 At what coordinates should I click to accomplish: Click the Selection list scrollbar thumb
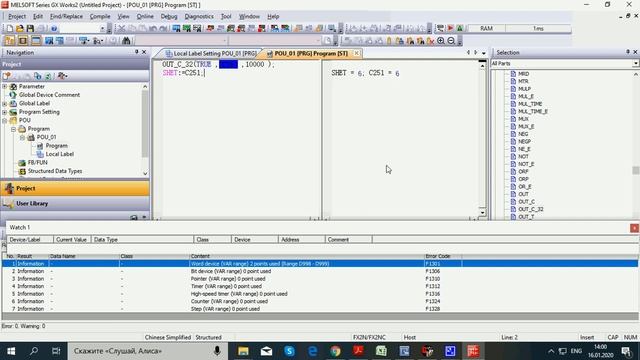[x=636, y=170]
